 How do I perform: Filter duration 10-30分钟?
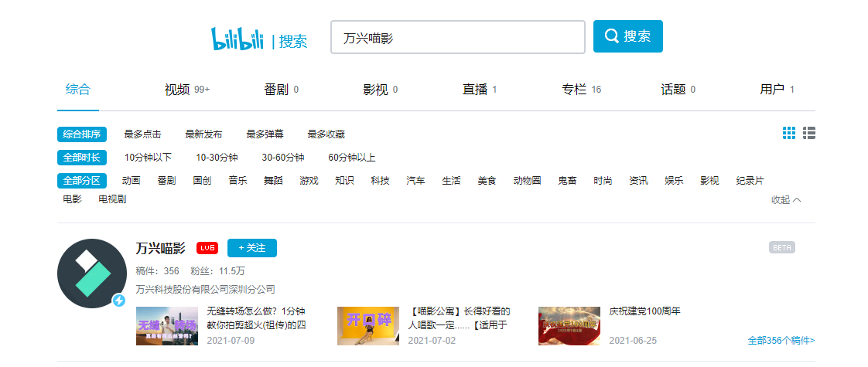(x=217, y=158)
